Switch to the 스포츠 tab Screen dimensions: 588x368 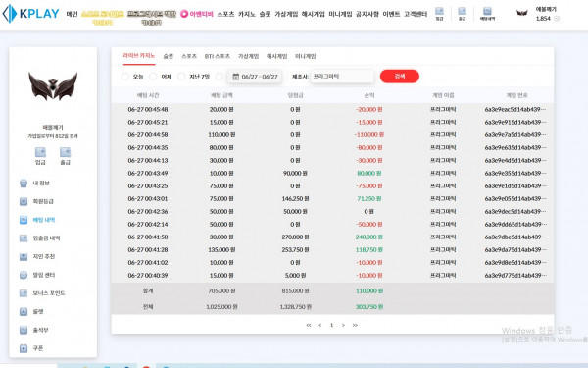coord(189,56)
